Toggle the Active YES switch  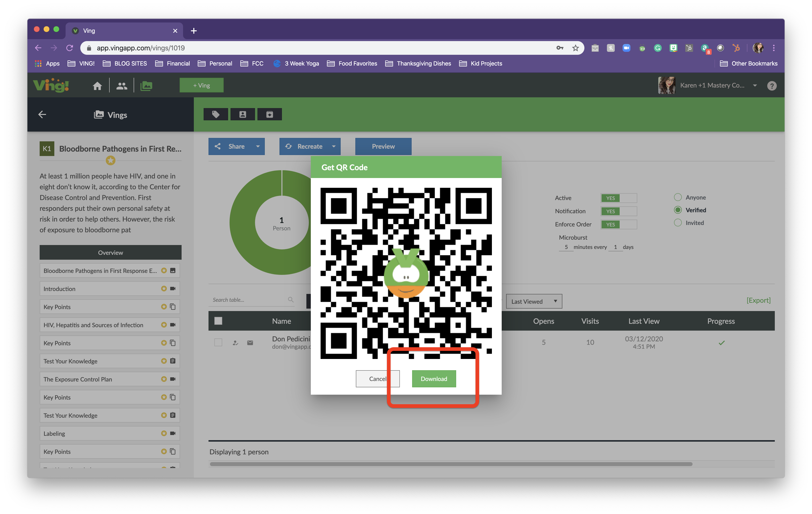(x=618, y=198)
